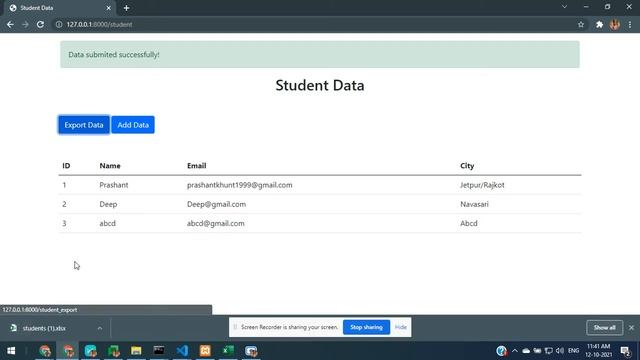640x360 pixels.
Task: Show hidden system tray icons
Action: click(x=515, y=351)
